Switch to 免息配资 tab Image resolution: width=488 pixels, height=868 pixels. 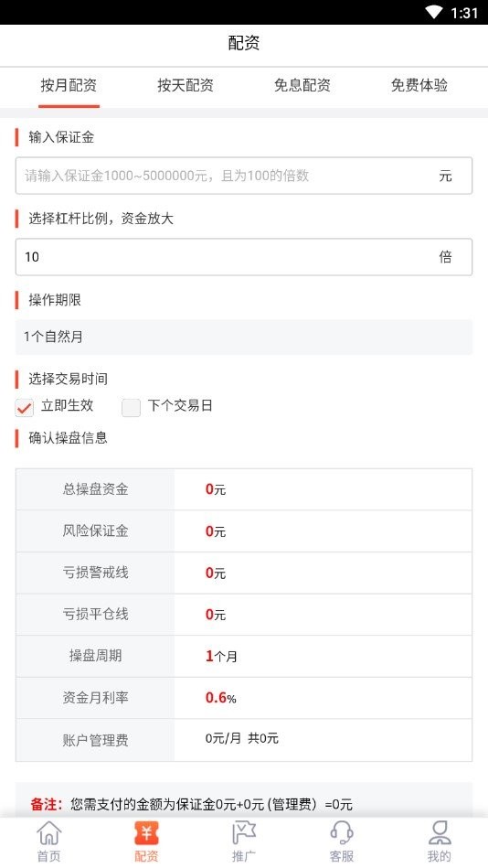pyautogui.click(x=302, y=85)
